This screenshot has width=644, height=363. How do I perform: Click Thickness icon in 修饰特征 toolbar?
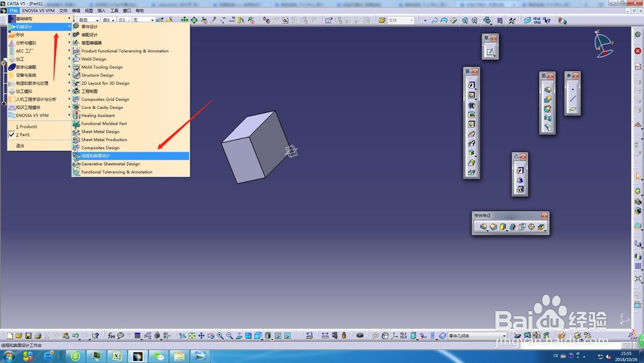[x=522, y=227]
